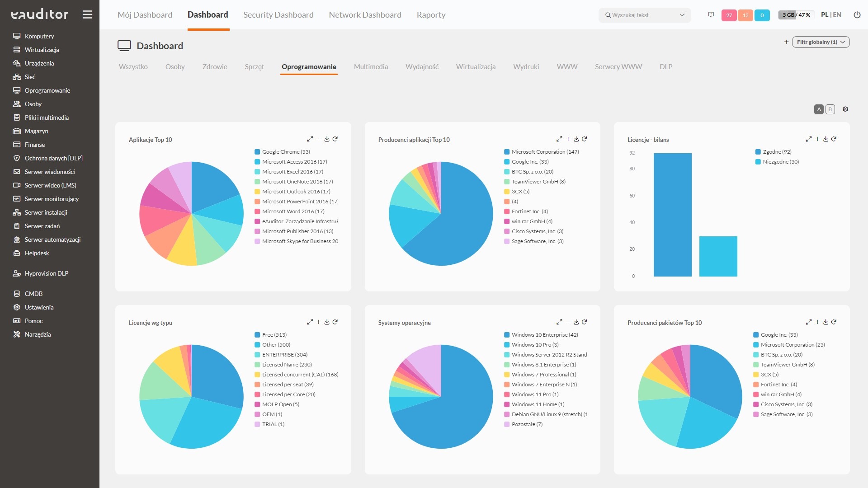Switch to Mój Dashboard tab

click(145, 15)
